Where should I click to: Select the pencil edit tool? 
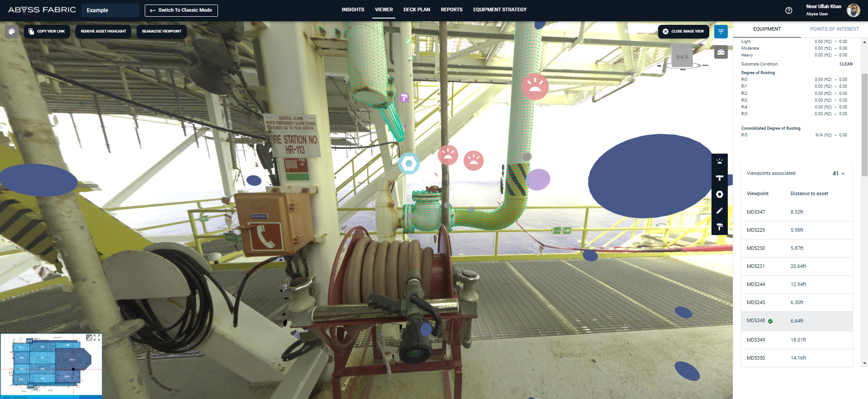tap(719, 211)
